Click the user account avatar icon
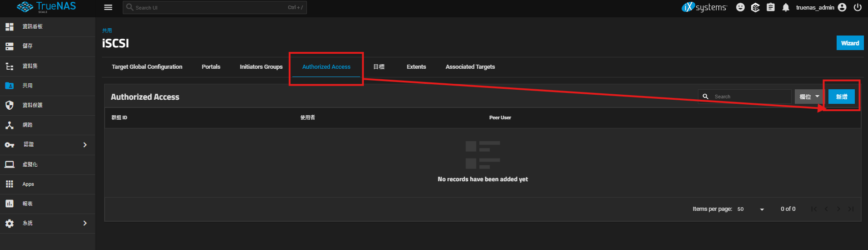This screenshot has width=868, height=250. 842,7
